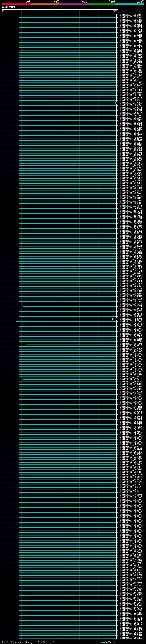Click label UniRef100_Q3LUM0
This screenshot has width=146, height=644.
click(x=131, y=42)
